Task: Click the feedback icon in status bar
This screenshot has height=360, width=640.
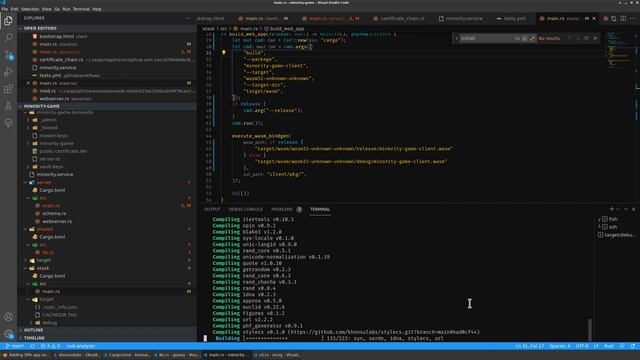Action: (x=622, y=346)
